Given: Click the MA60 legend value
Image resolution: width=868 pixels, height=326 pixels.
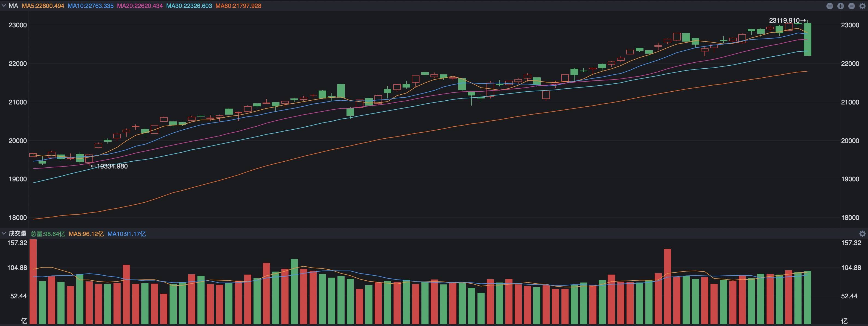Looking at the screenshot, I should [238, 6].
